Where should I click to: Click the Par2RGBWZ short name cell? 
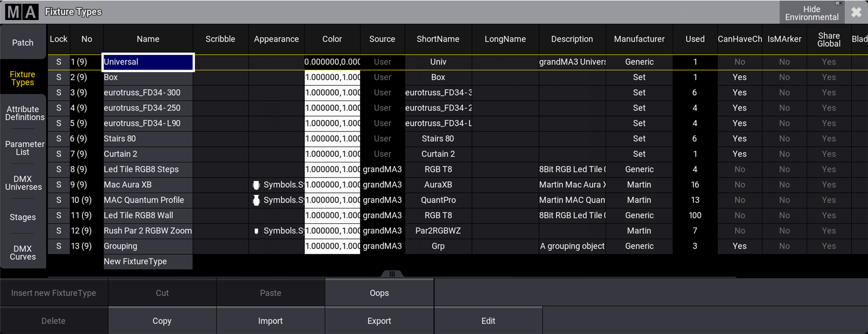pyautogui.click(x=438, y=231)
